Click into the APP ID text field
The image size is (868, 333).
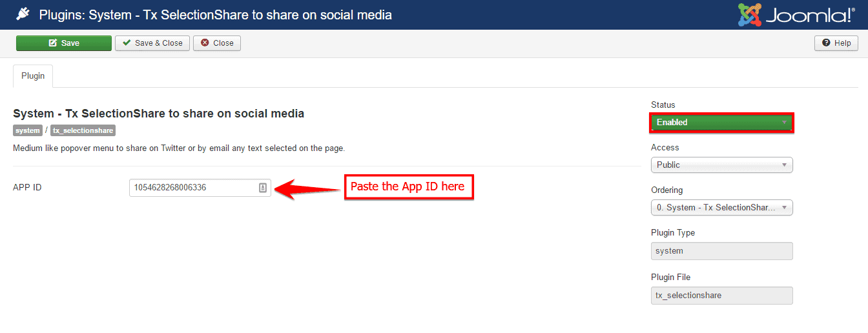pos(194,188)
